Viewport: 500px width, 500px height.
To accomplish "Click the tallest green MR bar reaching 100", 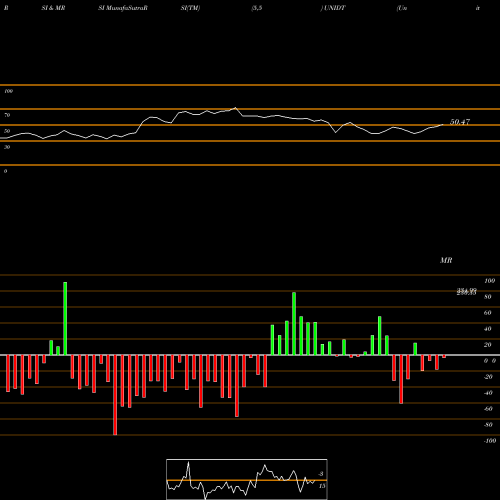I will point(65,318).
